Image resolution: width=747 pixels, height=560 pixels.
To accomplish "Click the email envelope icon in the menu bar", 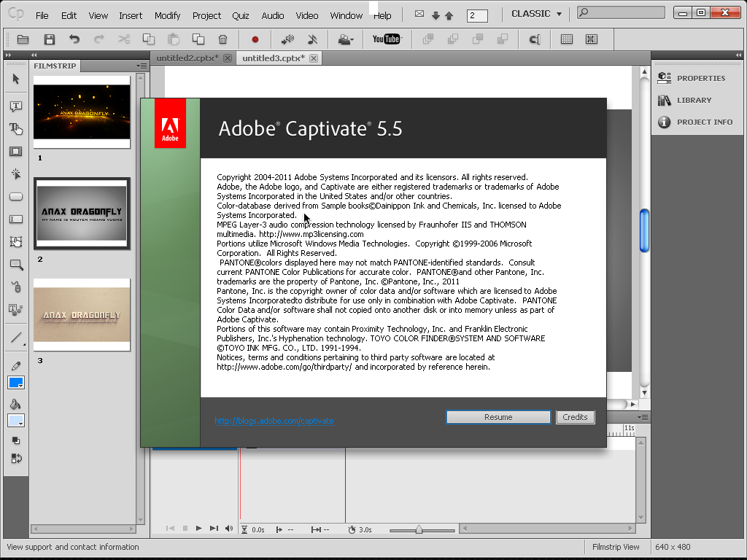I will (419, 15).
